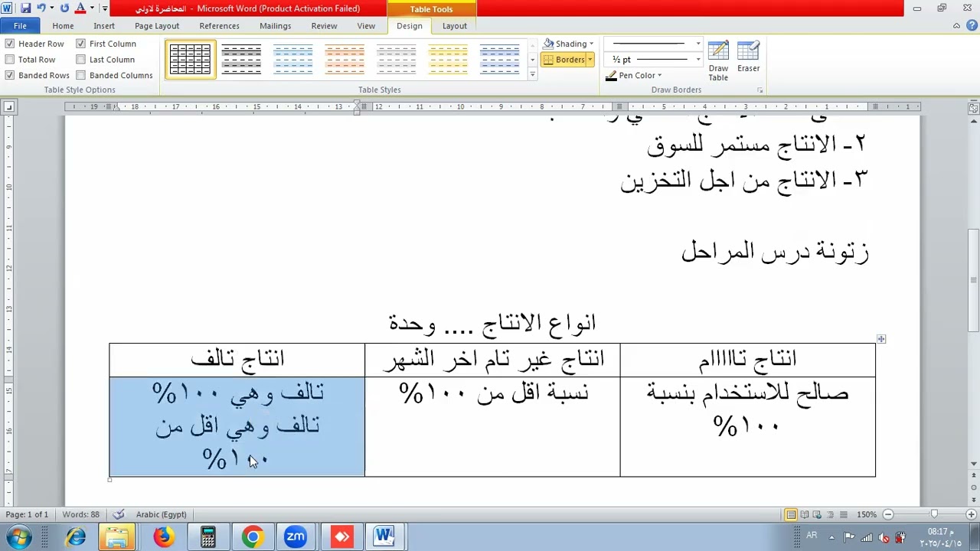Select the plain Table Grid style

190,59
